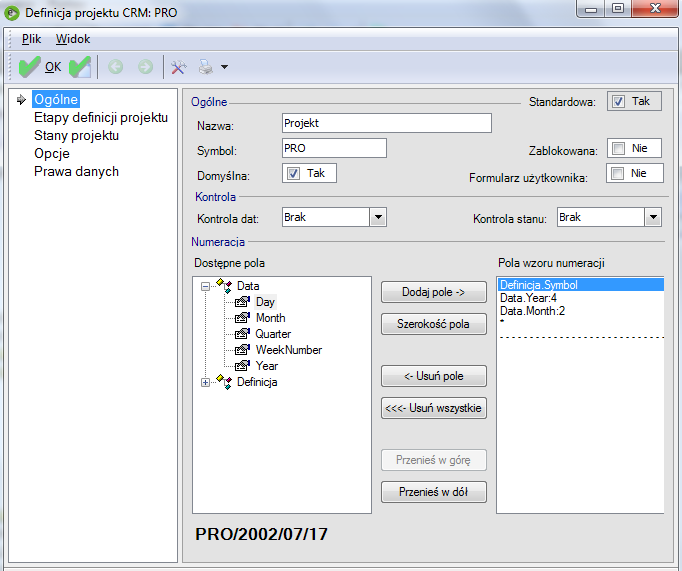Click the Szerokość pola button
The height and width of the screenshot is (571, 682).
coord(434,324)
